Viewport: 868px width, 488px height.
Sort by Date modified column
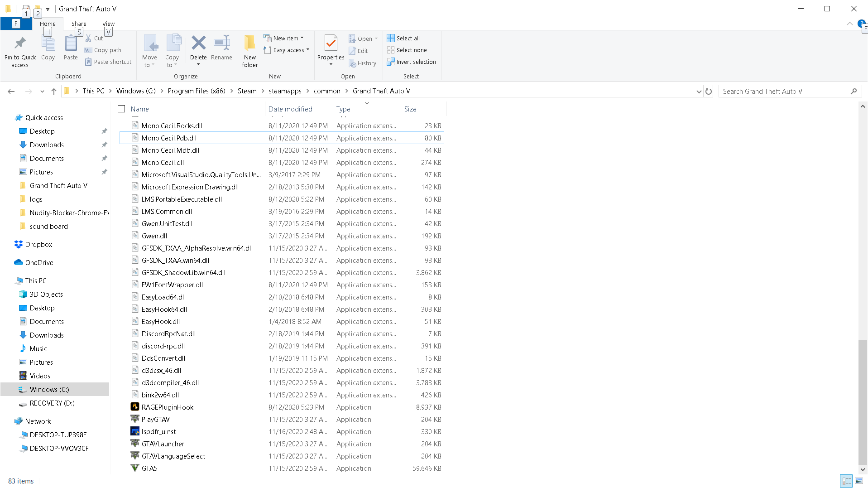(x=299, y=109)
